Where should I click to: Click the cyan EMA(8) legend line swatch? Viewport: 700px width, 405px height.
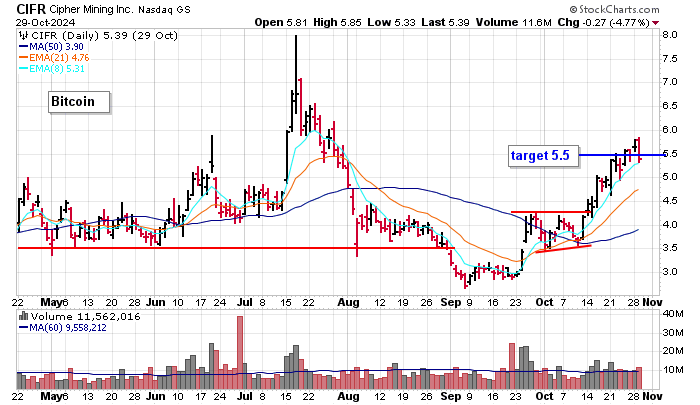pyautogui.click(x=23, y=69)
